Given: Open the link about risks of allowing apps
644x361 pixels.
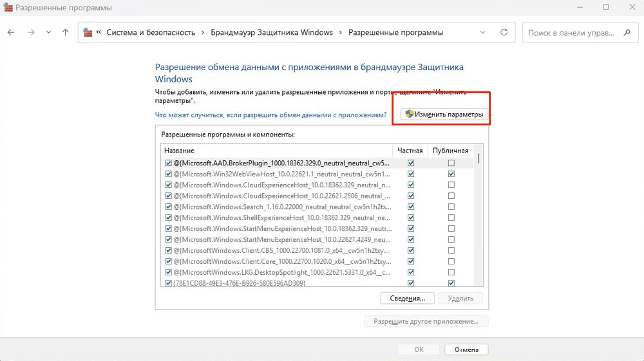Looking at the screenshot, I should tap(270, 115).
